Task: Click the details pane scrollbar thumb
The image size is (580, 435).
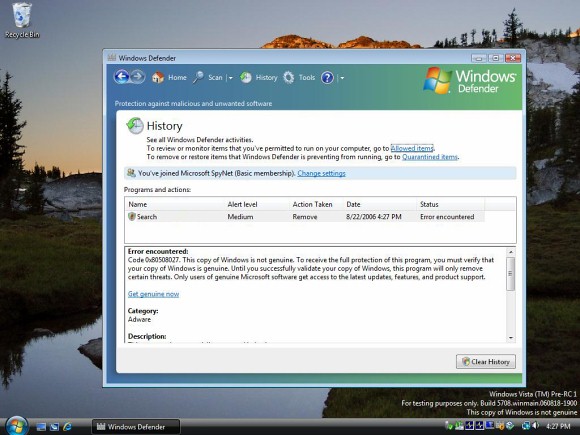Action: click(x=510, y=274)
